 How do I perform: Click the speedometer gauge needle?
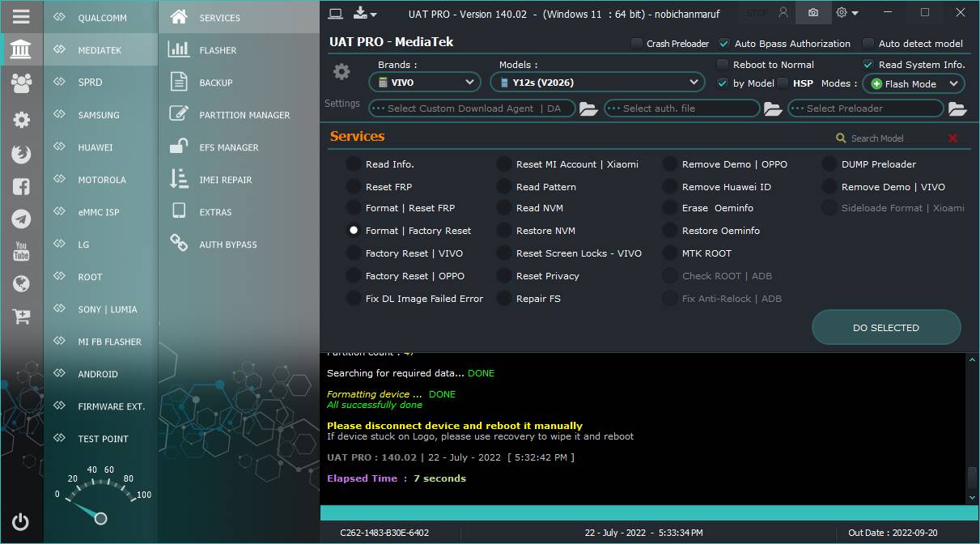87,512
